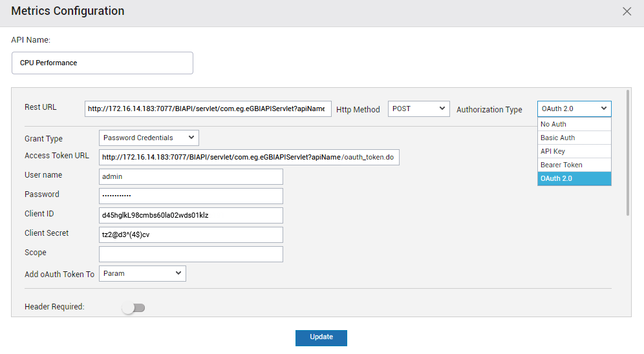Open the Http Method dropdown
This screenshot has width=644, height=354.
418,109
